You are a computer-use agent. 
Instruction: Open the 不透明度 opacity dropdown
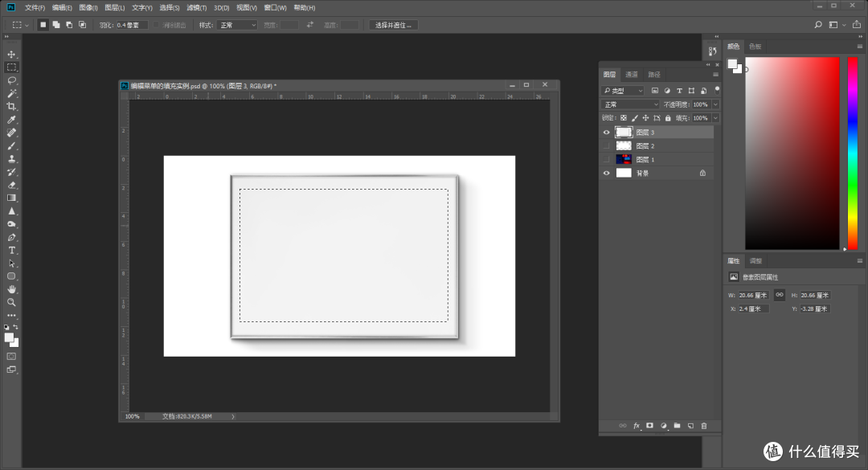coord(714,104)
